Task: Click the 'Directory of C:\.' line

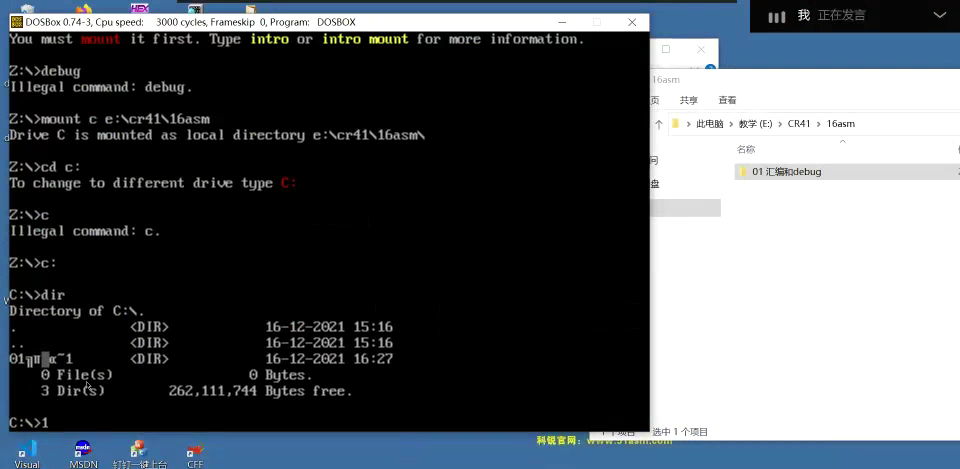Action: (77, 311)
